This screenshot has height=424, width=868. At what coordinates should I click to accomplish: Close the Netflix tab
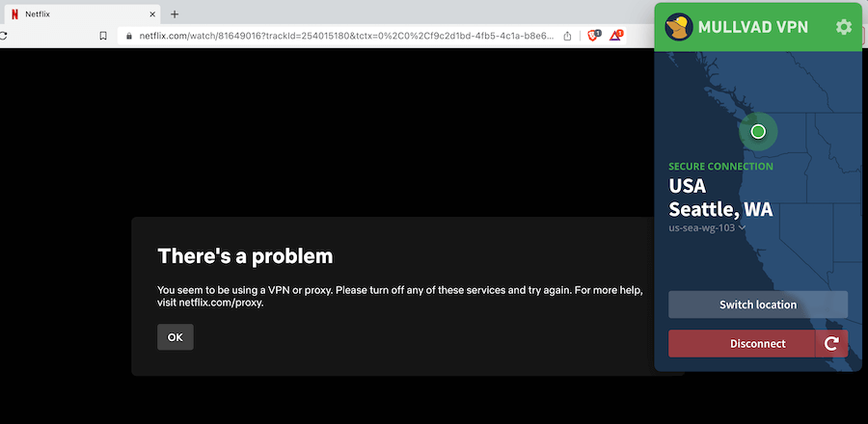tap(152, 14)
